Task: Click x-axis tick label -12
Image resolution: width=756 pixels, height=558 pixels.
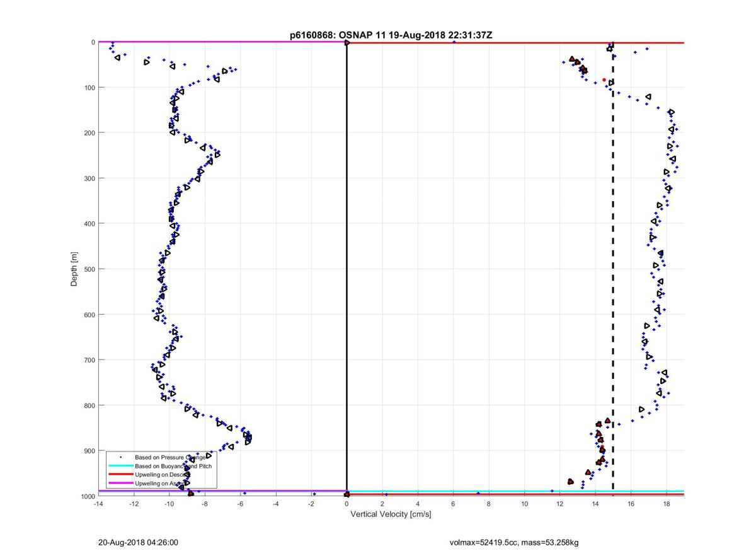Action: 134,504
